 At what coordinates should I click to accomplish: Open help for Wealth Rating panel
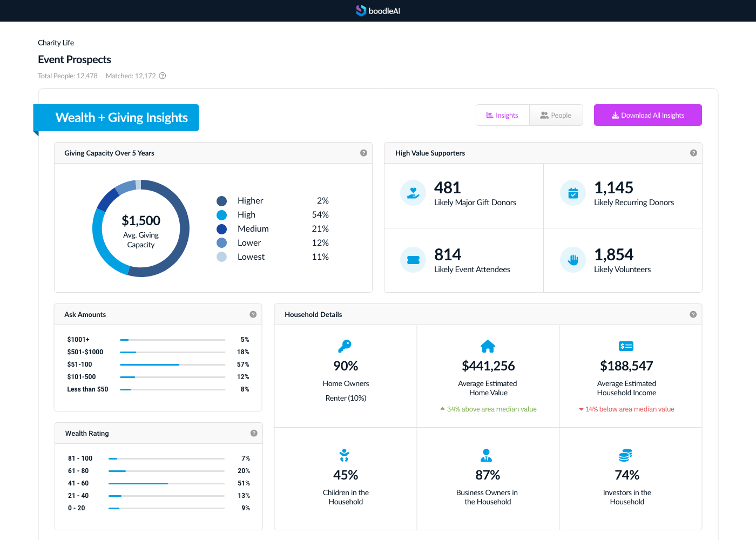tap(254, 433)
